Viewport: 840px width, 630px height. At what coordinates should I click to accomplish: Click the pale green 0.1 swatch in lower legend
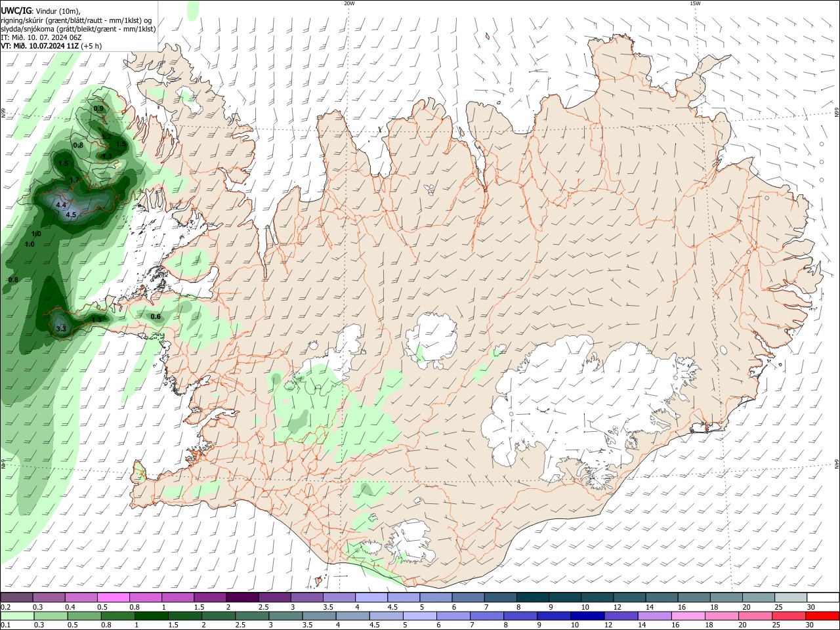coord(16,616)
